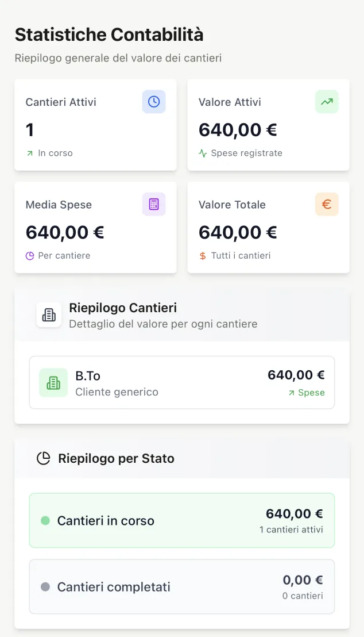Click the green dot beside Cantieri in corso
Image resolution: width=364 pixels, height=637 pixels.
[x=45, y=520]
